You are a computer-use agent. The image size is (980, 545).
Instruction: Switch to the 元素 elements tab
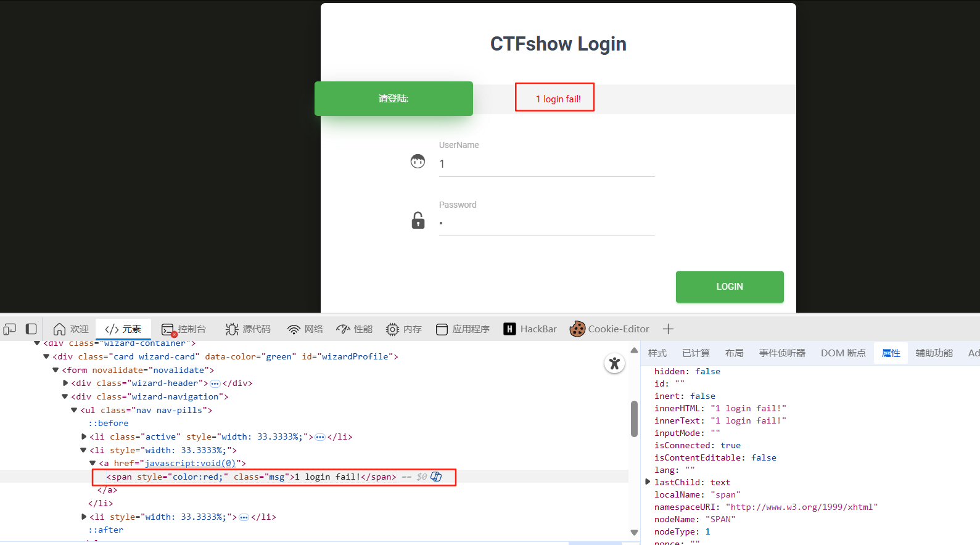point(123,329)
